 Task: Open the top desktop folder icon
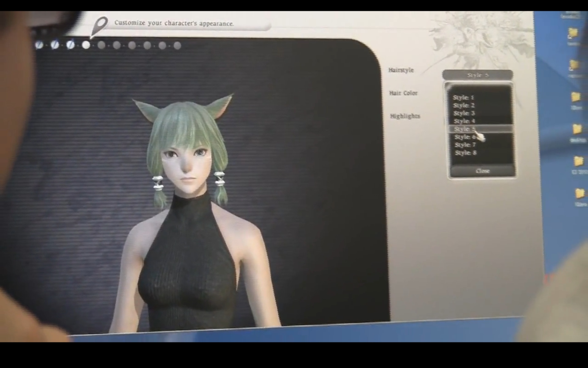[572, 33]
